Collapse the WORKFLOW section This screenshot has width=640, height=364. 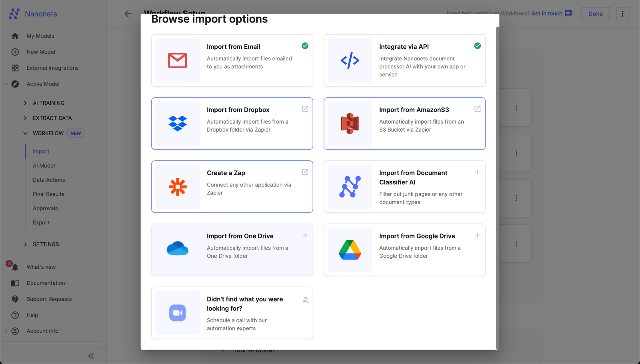tap(25, 133)
